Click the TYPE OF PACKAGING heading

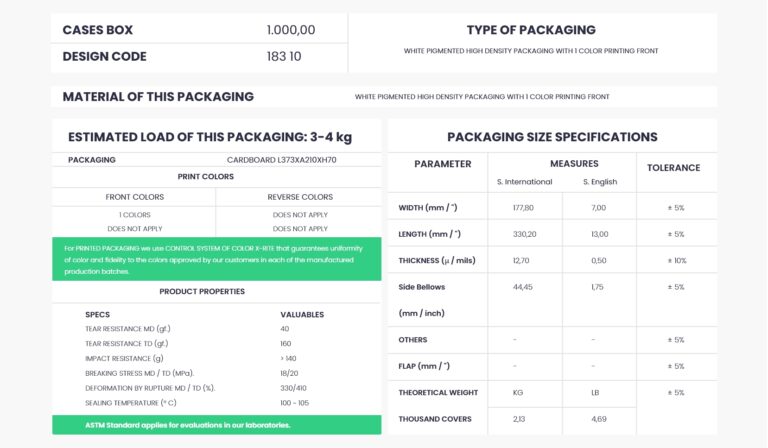point(531,30)
